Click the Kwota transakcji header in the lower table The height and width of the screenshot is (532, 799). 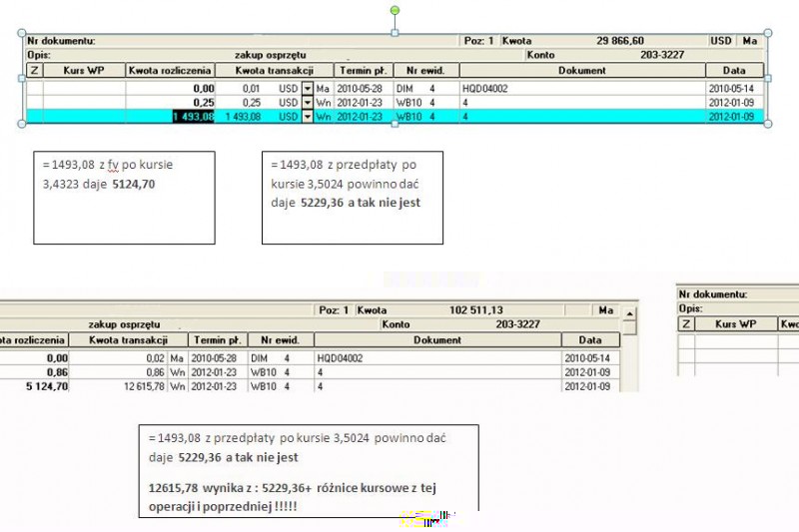(129, 340)
